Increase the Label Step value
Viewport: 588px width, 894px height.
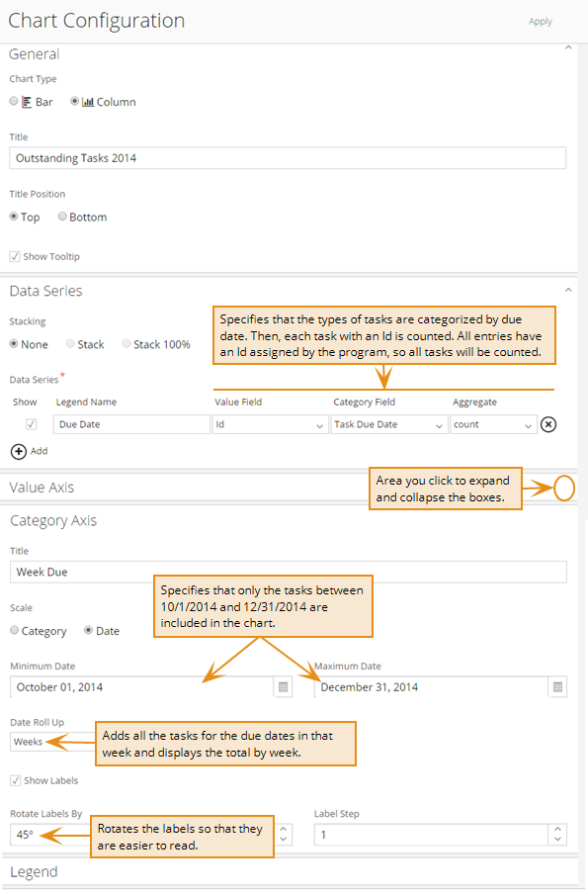pos(557,829)
